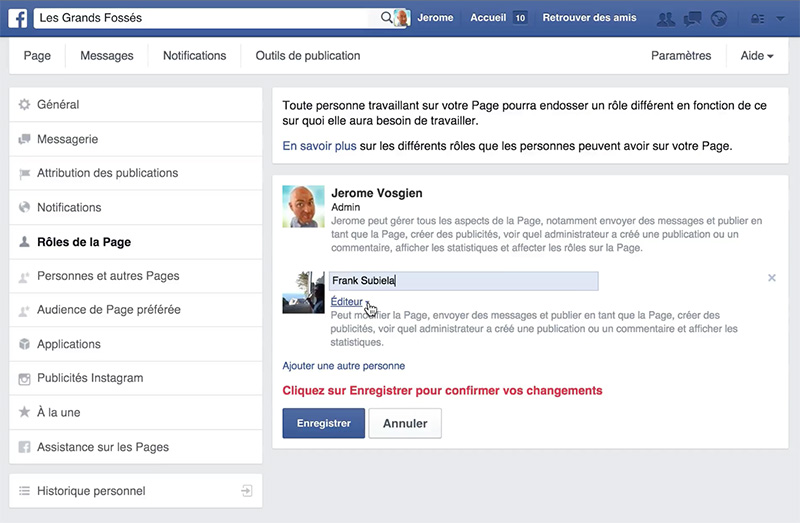Expand the Aide dropdown menu
Viewport: 800px width, 523px height.
click(757, 56)
